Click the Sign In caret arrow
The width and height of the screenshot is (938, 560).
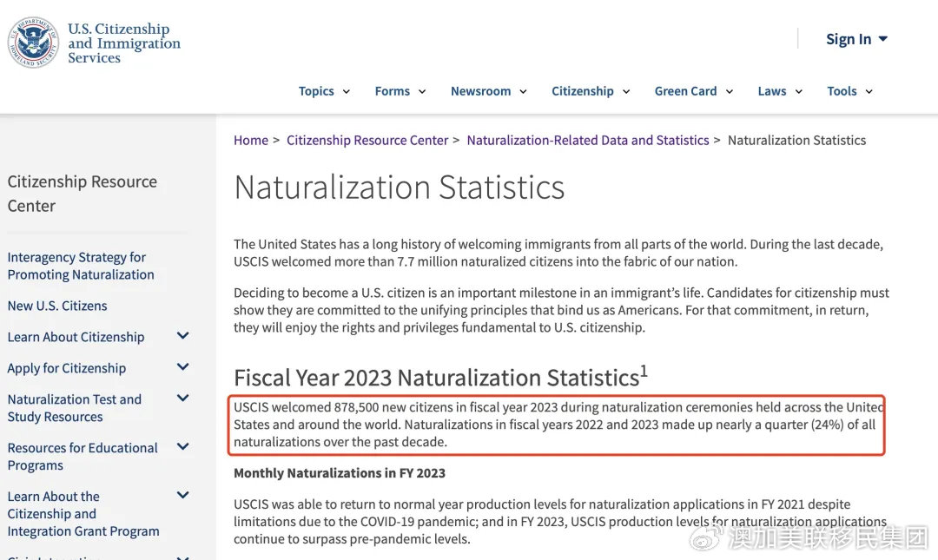(x=883, y=39)
